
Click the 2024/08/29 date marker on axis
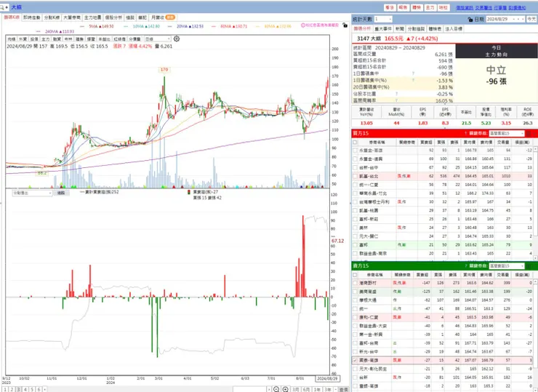(x=327, y=378)
